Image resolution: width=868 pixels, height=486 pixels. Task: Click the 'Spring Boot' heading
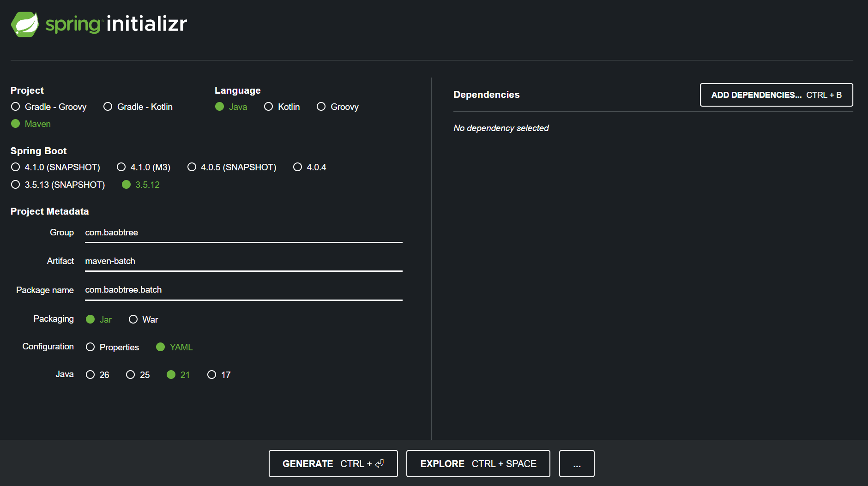[38, 151]
